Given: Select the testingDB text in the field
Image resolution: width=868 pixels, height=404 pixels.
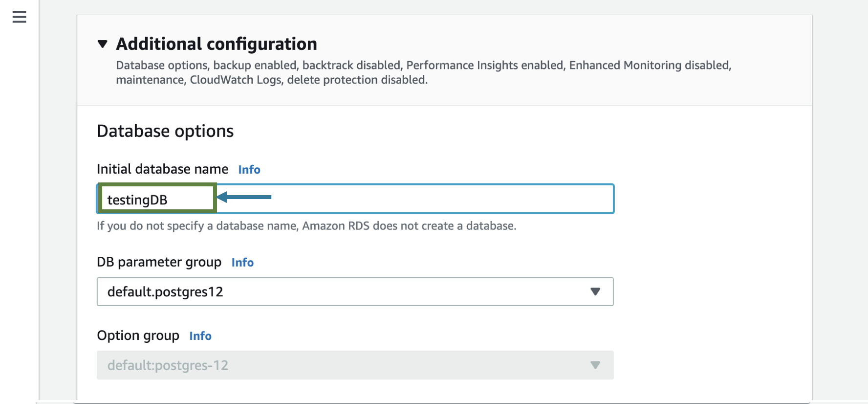Looking at the screenshot, I should (138, 199).
